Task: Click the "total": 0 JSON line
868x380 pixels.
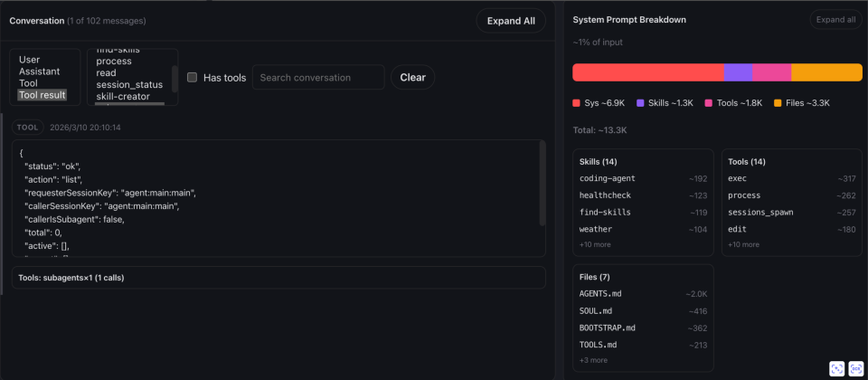Action: 43,233
